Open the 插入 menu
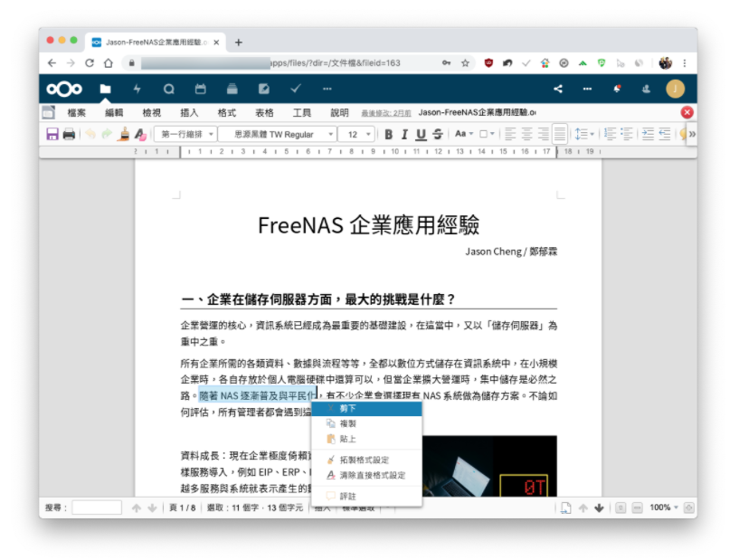This screenshot has height=560, width=739. (x=189, y=113)
